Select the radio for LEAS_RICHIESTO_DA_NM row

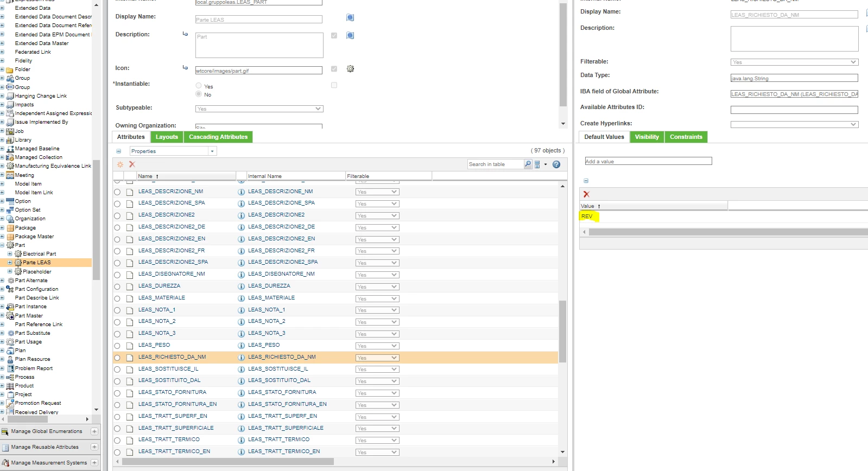[x=117, y=358]
